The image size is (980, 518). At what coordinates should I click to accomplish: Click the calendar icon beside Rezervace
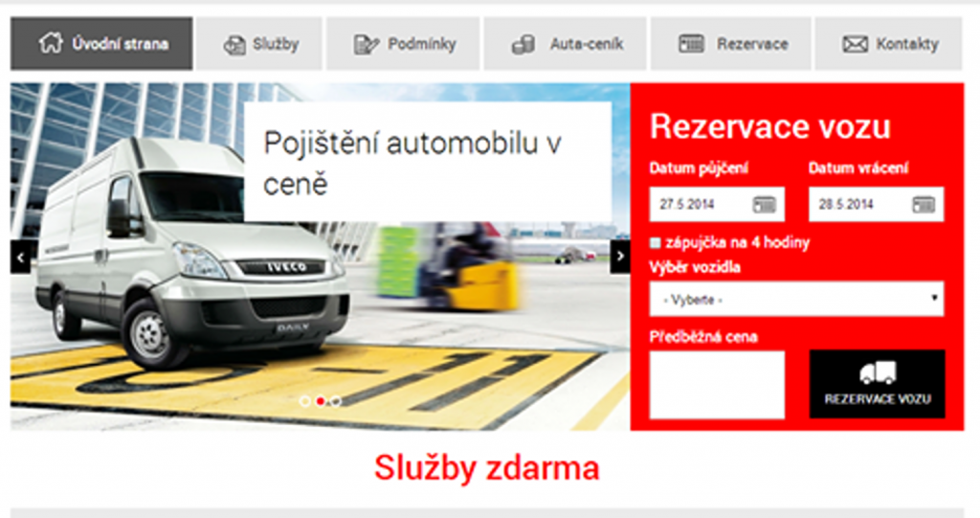click(691, 44)
